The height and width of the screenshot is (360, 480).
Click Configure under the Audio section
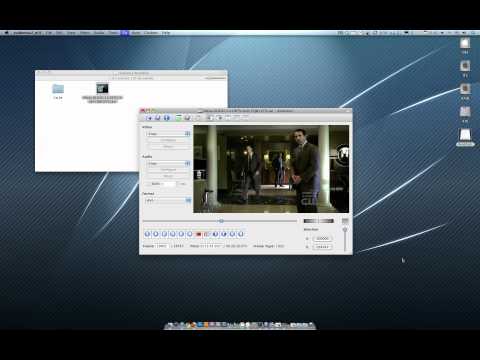pos(168,170)
